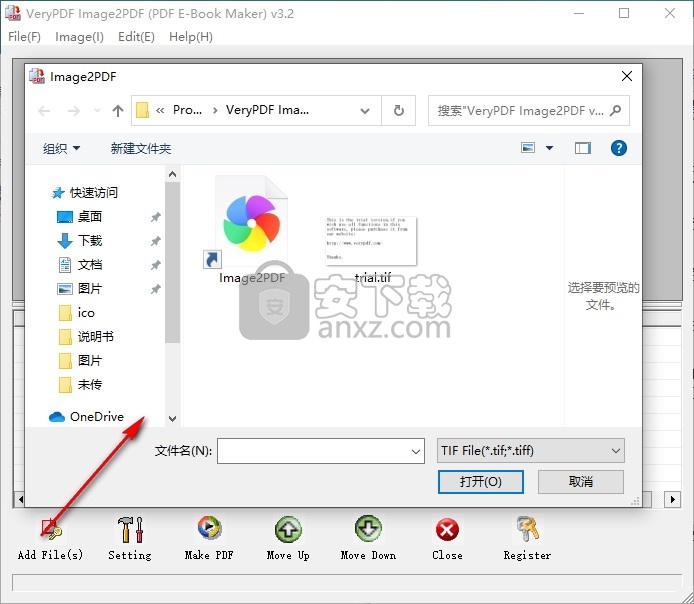Open the recent locations dropdown arrow
The width and height of the screenshot is (694, 604).
97,111
